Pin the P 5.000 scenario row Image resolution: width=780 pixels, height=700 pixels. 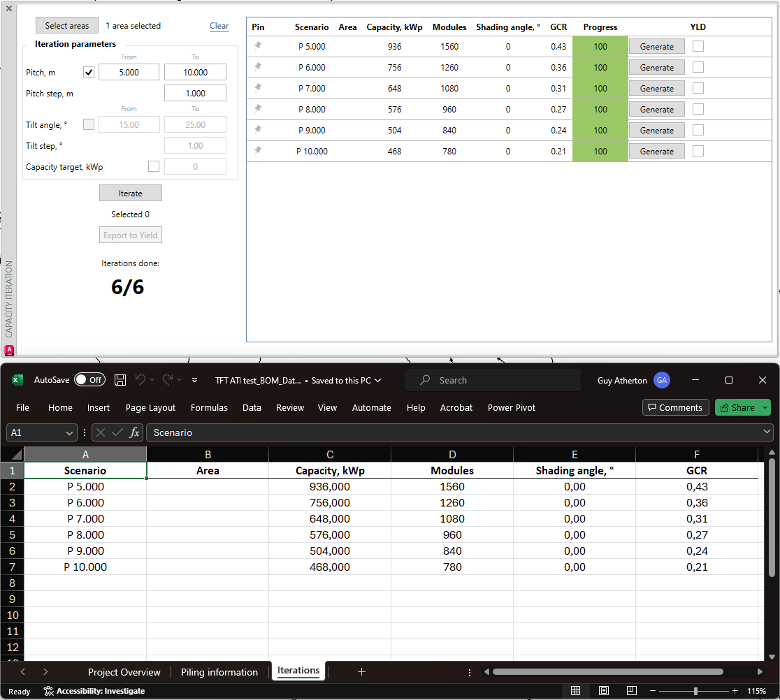coord(258,46)
